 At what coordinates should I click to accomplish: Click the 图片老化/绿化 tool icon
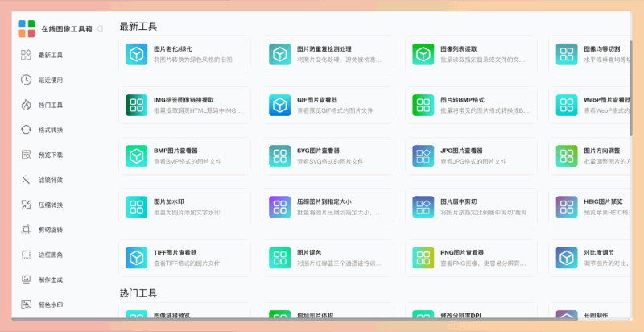point(136,54)
